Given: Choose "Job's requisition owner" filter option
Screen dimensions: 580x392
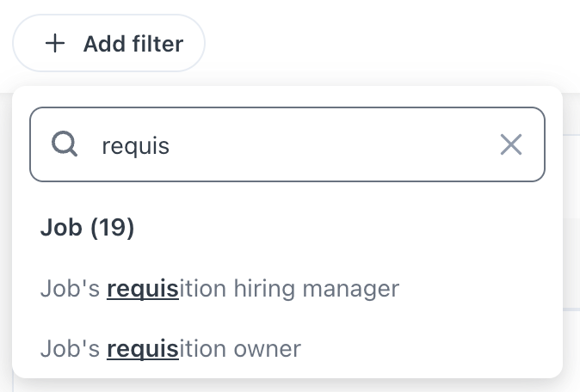Looking at the screenshot, I should click(x=170, y=350).
